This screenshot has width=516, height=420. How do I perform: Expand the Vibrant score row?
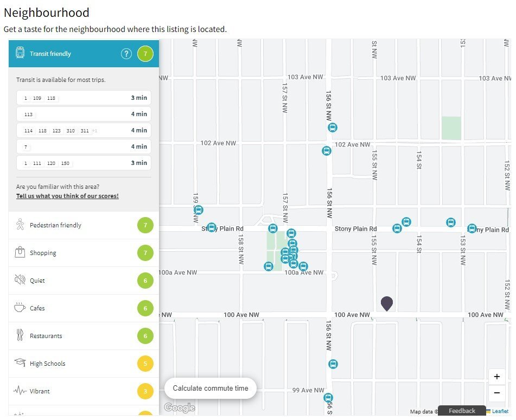[x=84, y=391]
